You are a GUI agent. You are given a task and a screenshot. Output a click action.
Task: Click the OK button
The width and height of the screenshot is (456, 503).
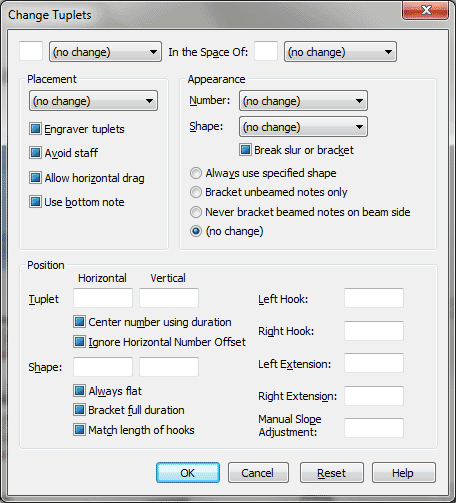[188, 473]
